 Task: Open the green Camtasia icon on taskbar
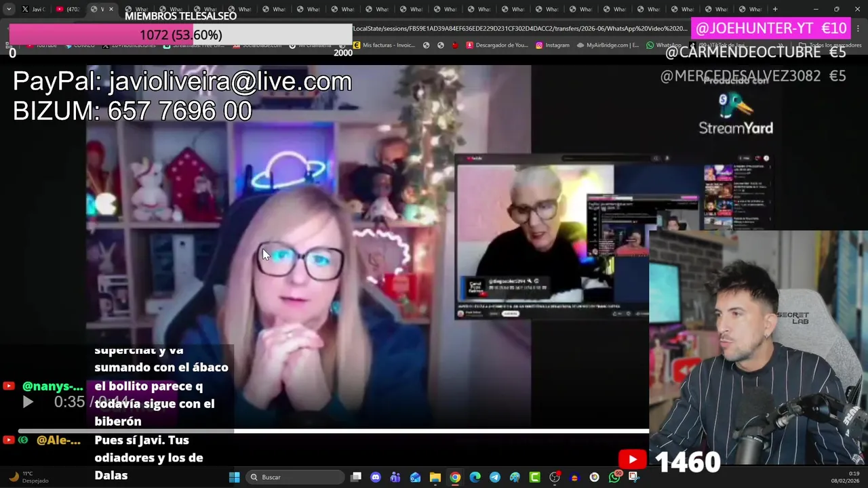(x=535, y=477)
